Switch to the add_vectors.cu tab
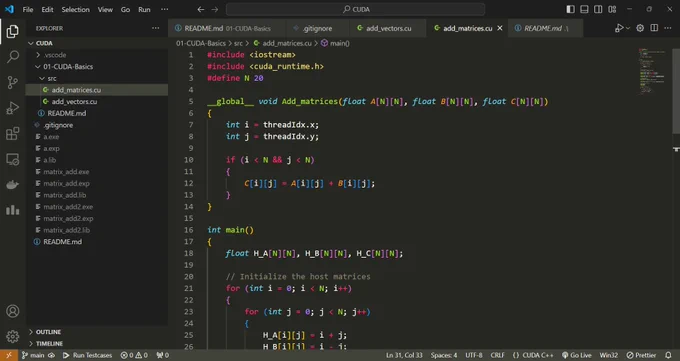Viewport: 680px width, 361px height. [x=388, y=28]
